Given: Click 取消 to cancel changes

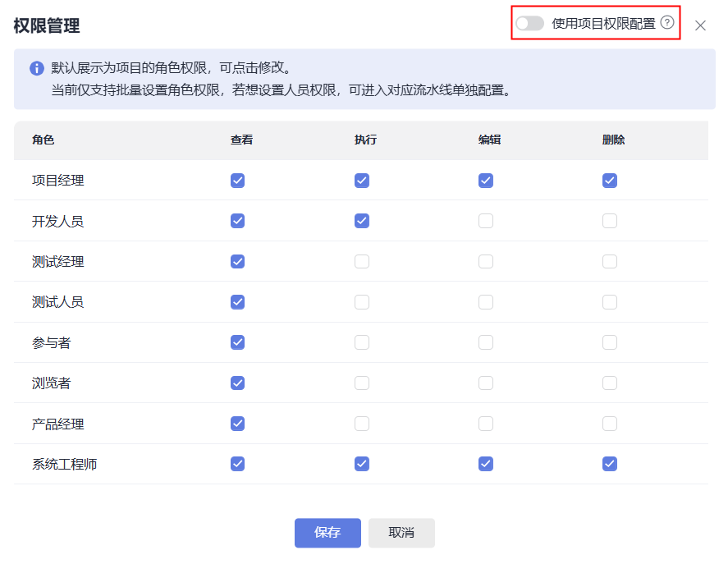Looking at the screenshot, I should (401, 533).
